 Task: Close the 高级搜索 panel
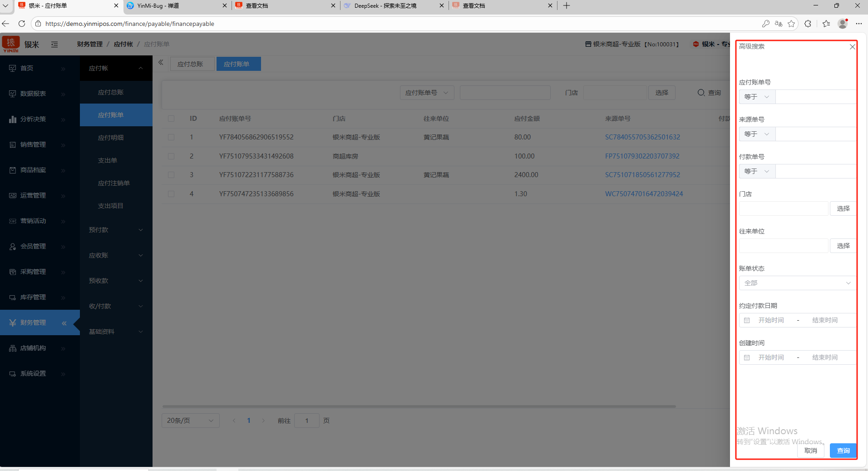pos(852,47)
